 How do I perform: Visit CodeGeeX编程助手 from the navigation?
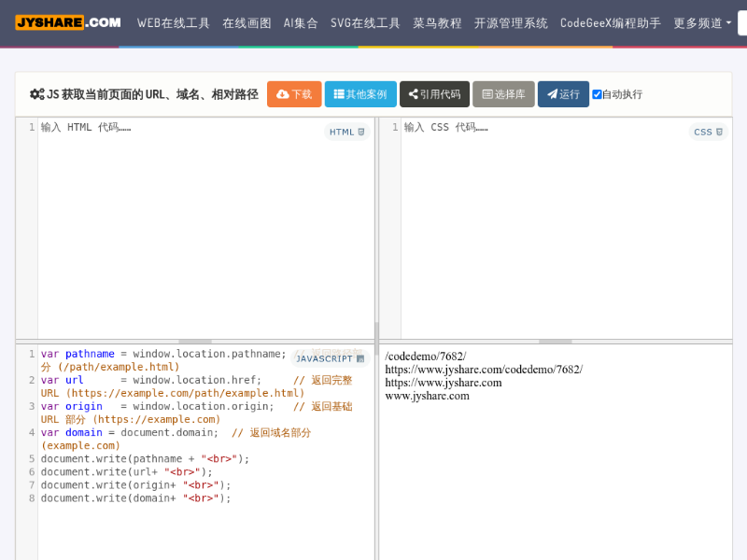click(x=611, y=22)
